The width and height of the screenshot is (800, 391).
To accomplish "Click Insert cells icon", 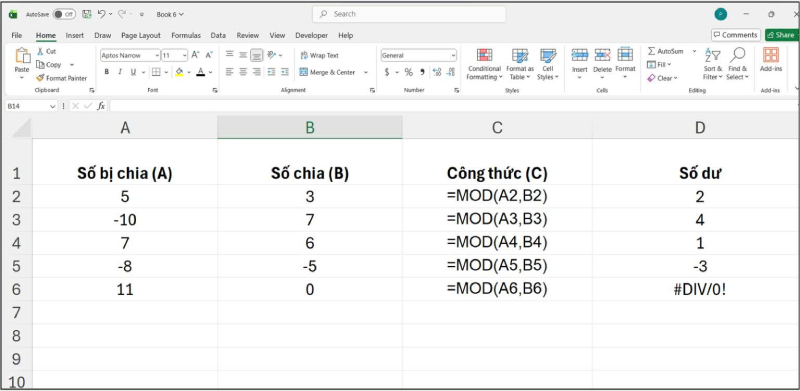I will (580, 55).
